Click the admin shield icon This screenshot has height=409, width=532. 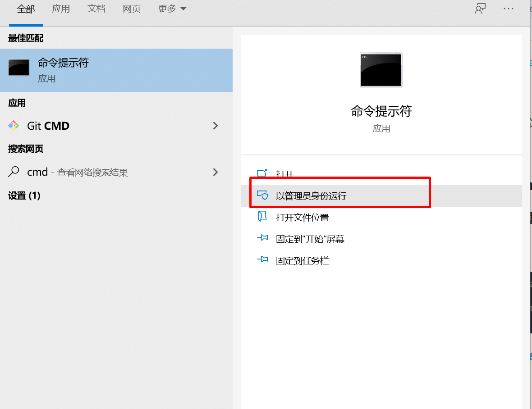point(262,195)
